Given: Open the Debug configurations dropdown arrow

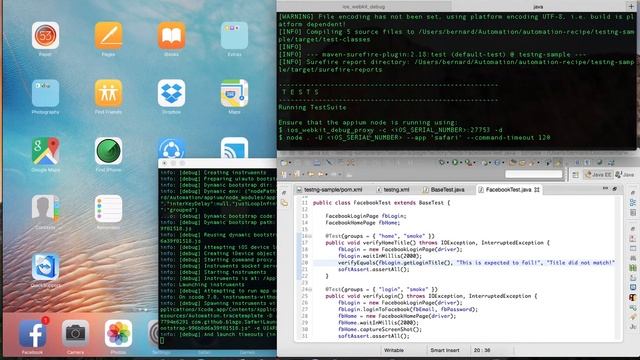Looking at the screenshot, I should pos(447,163).
